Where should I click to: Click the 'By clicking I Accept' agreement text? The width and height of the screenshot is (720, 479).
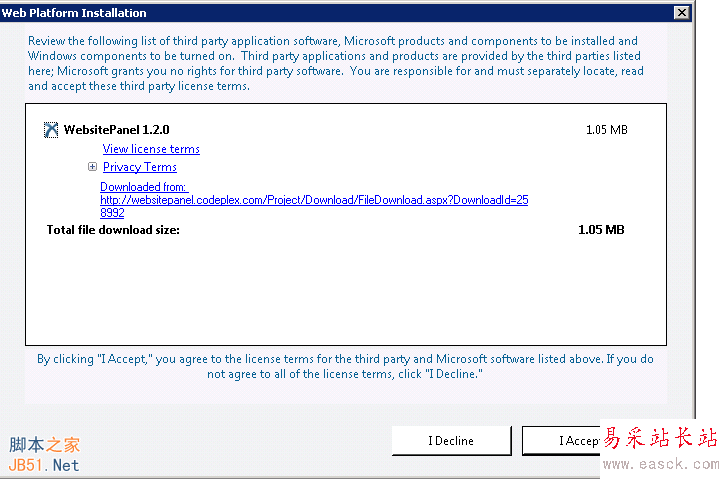pyautogui.click(x=345, y=365)
